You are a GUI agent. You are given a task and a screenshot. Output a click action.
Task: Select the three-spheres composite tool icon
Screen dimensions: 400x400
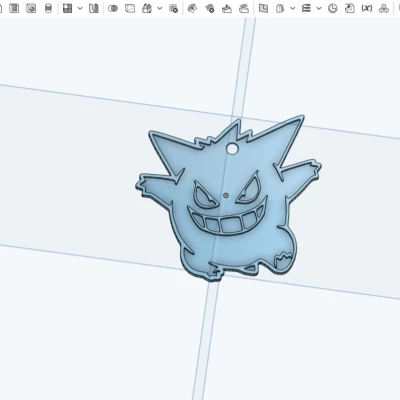tap(384, 8)
